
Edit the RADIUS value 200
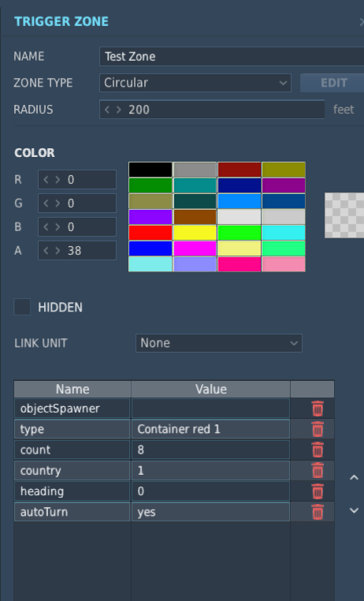click(x=212, y=110)
